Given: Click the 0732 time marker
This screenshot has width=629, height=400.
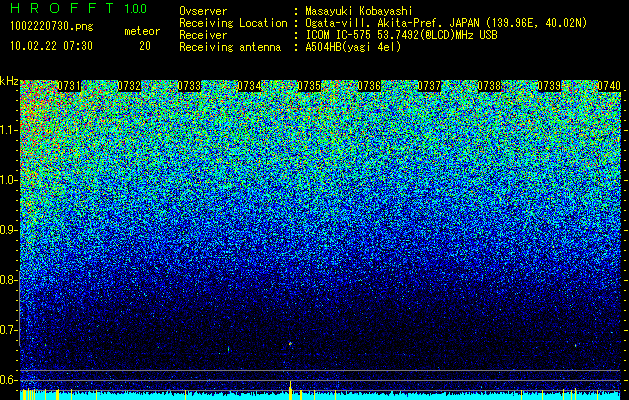Looking at the screenshot, I should click(x=129, y=86).
